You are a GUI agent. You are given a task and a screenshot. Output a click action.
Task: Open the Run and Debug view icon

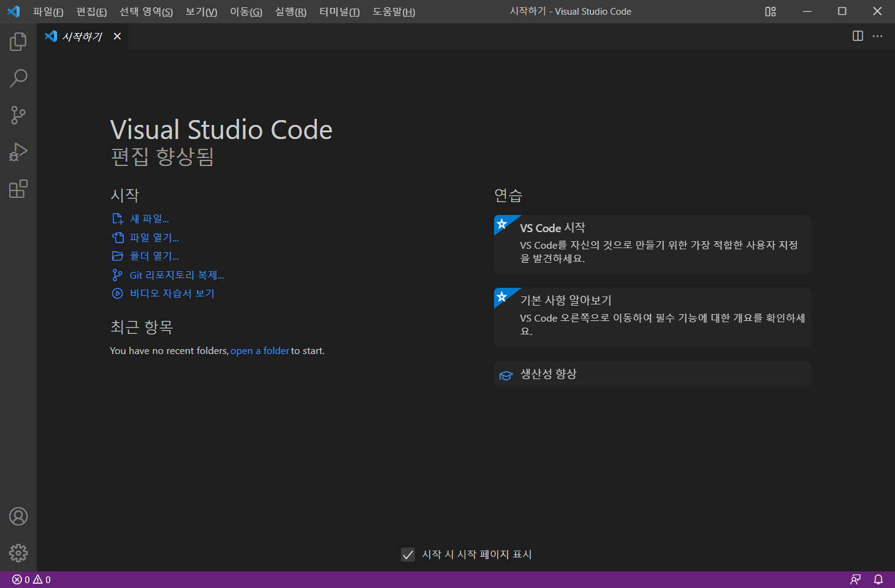(18, 152)
